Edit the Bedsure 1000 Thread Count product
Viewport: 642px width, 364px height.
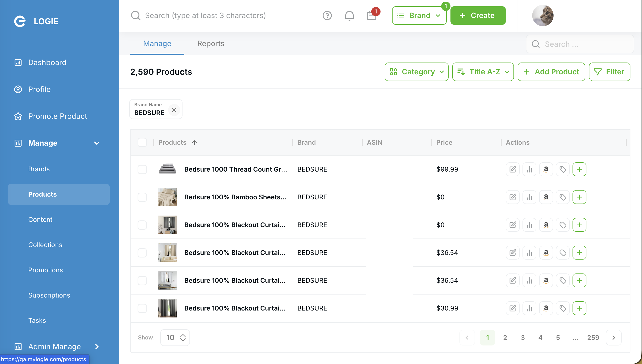point(513,169)
